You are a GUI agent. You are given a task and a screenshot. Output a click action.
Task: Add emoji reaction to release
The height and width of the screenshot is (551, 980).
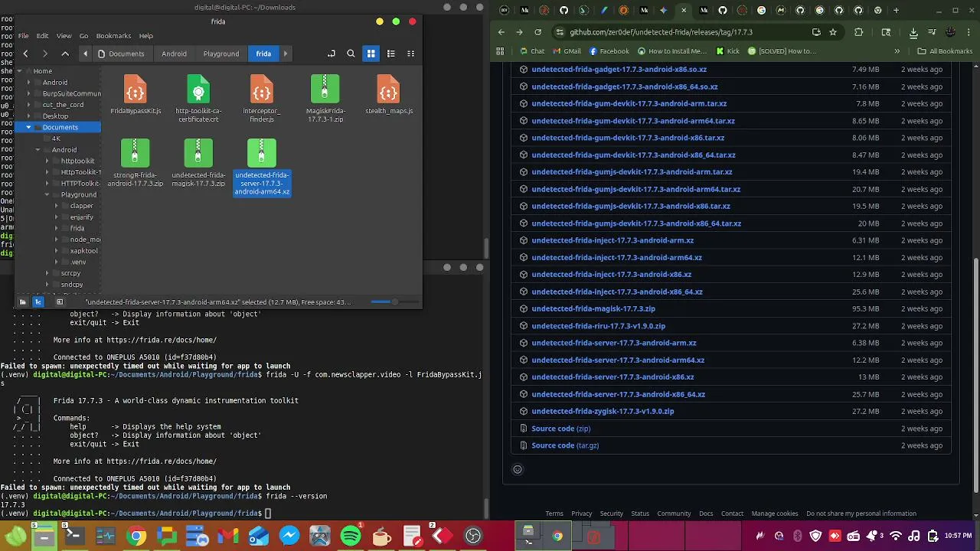tap(518, 469)
